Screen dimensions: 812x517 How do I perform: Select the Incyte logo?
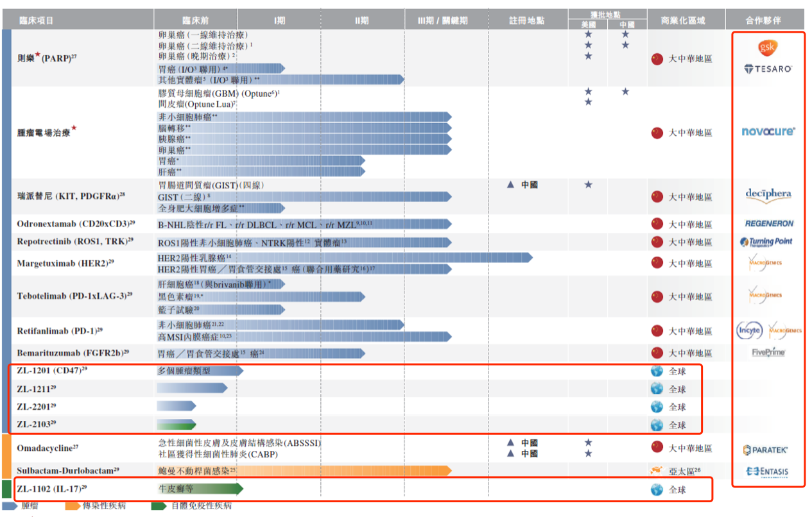pyautogui.click(x=749, y=331)
